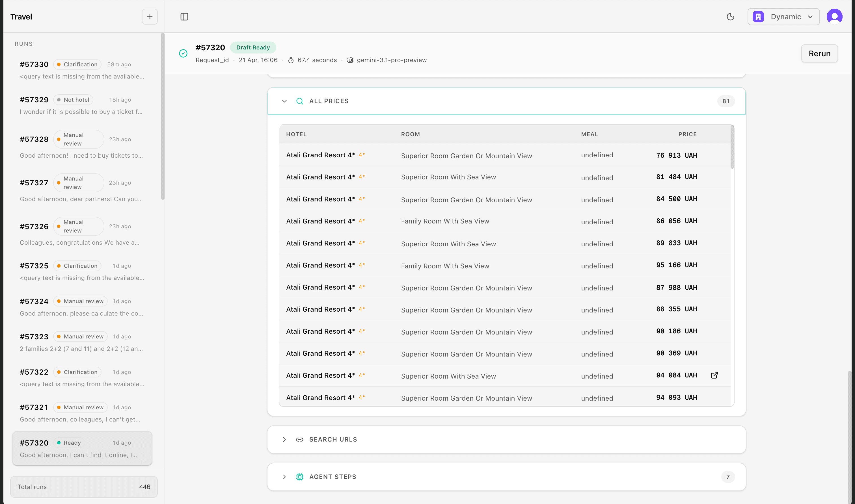Screen dimensions: 855x504
Task: Expand the AGENT STEPS section
Action: pyautogui.click(x=284, y=477)
